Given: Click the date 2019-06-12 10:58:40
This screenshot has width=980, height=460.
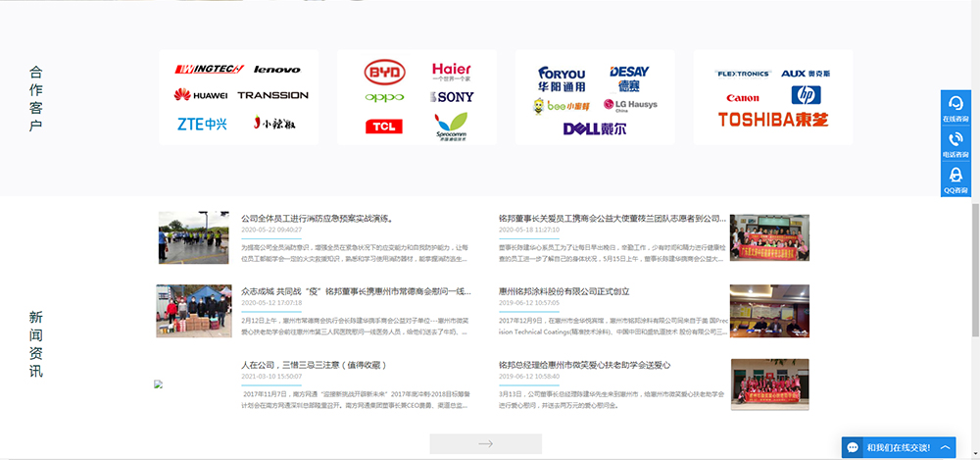Looking at the screenshot, I should pyautogui.click(x=529, y=376).
